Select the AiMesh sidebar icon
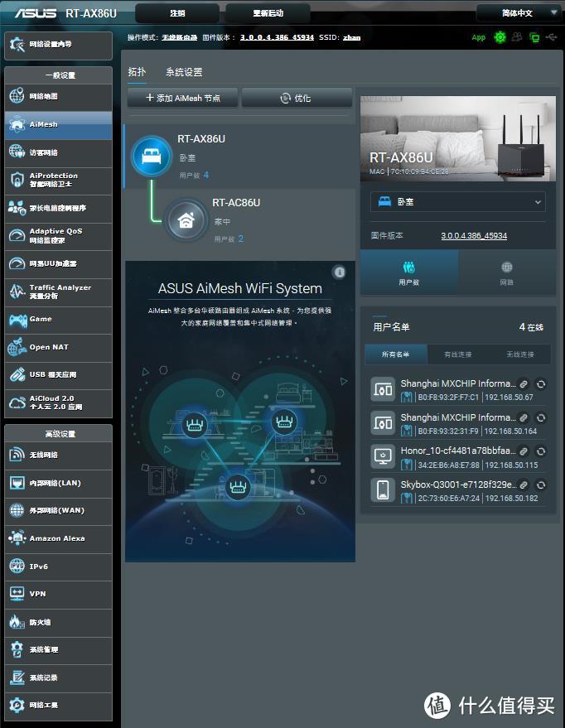 [x=17, y=124]
